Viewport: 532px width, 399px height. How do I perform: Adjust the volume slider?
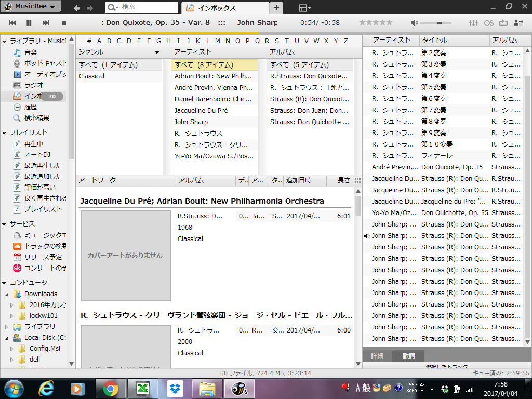pyautogui.click(x=436, y=23)
